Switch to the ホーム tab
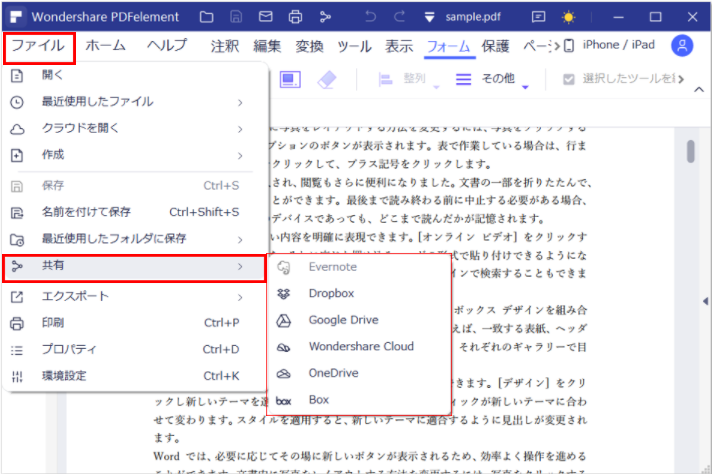 coord(105,45)
